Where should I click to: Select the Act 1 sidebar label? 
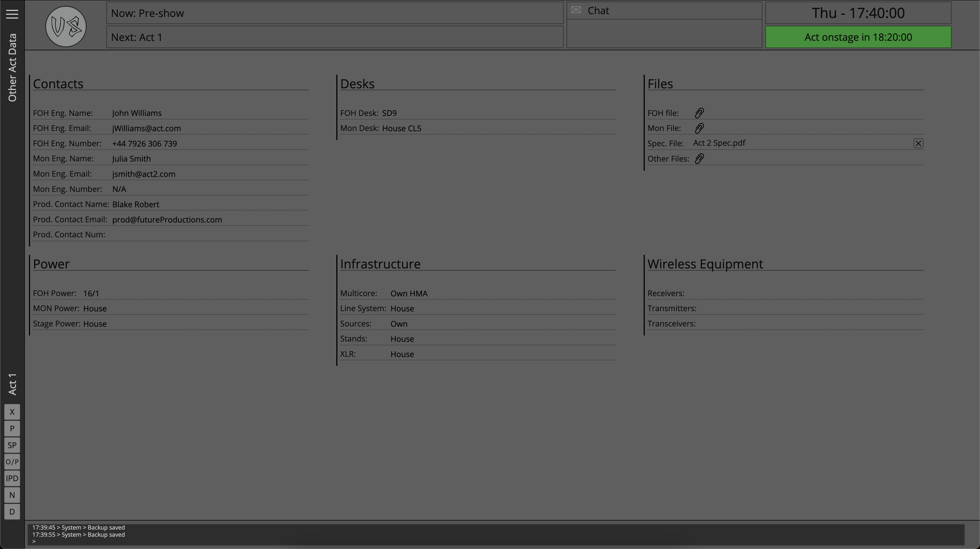[12, 384]
